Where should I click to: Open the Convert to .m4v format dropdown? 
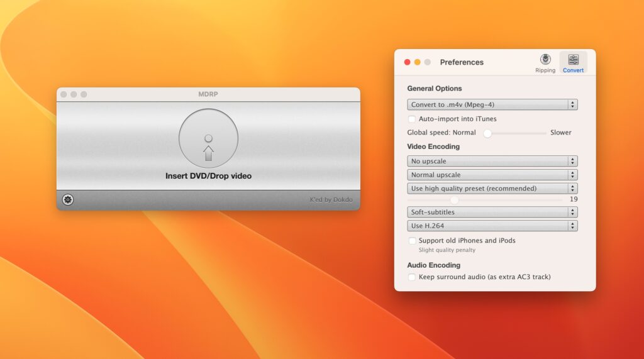(x=492, y=105)
